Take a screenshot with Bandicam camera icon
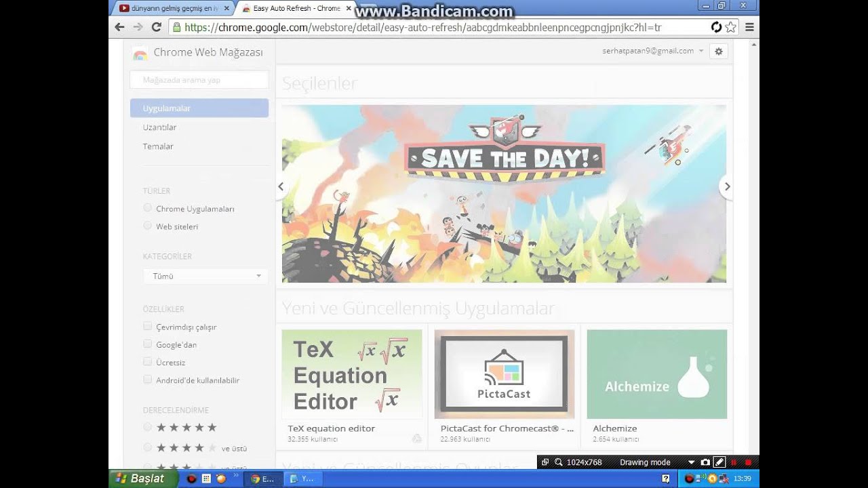This screenshot has width=868, height=488. tap(705, 462)
